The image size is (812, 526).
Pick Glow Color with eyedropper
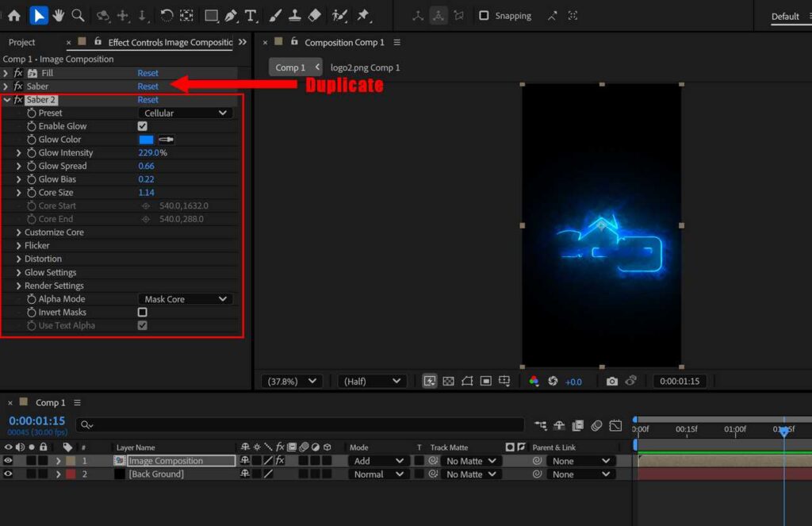point(167,140)
